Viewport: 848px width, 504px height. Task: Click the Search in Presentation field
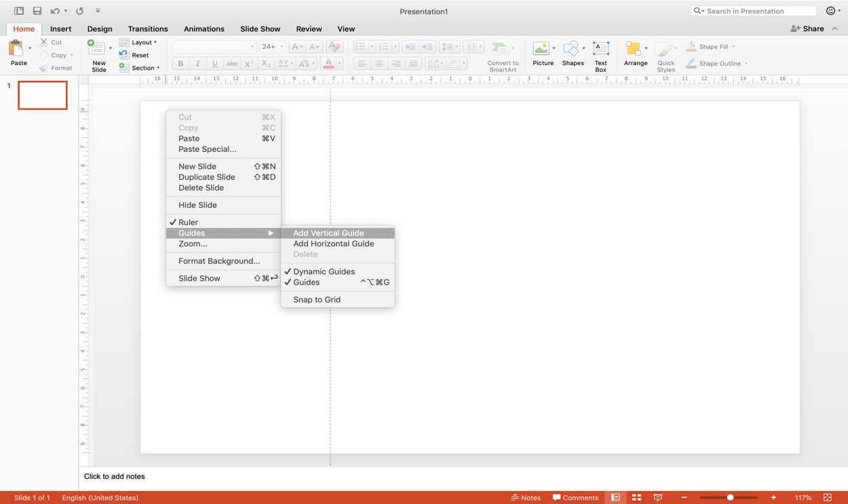click(754, 11)
